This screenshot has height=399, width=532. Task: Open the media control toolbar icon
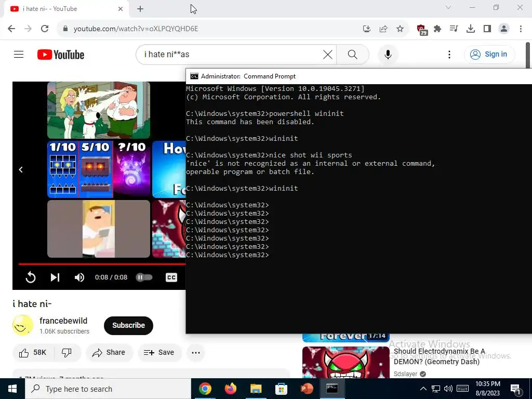point(454,29)
